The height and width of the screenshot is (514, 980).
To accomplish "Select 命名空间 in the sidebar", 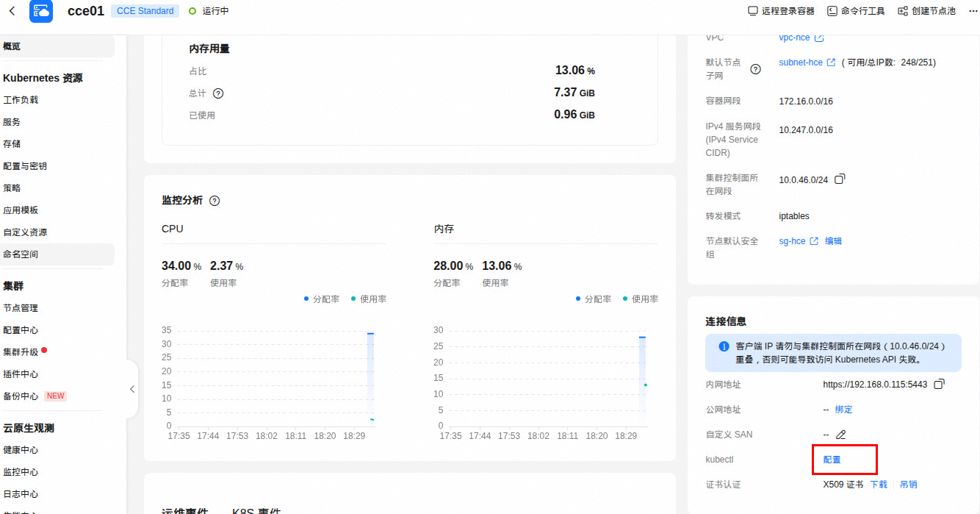I will (57, 254).
